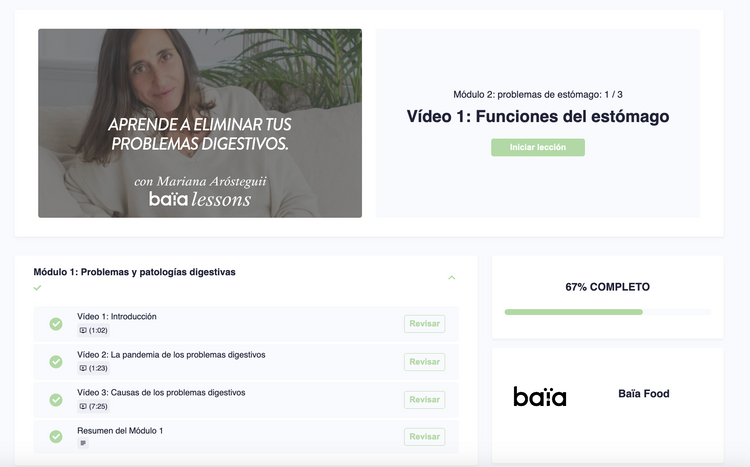Click the completion check for Vídeo 3

click(56, 400)
